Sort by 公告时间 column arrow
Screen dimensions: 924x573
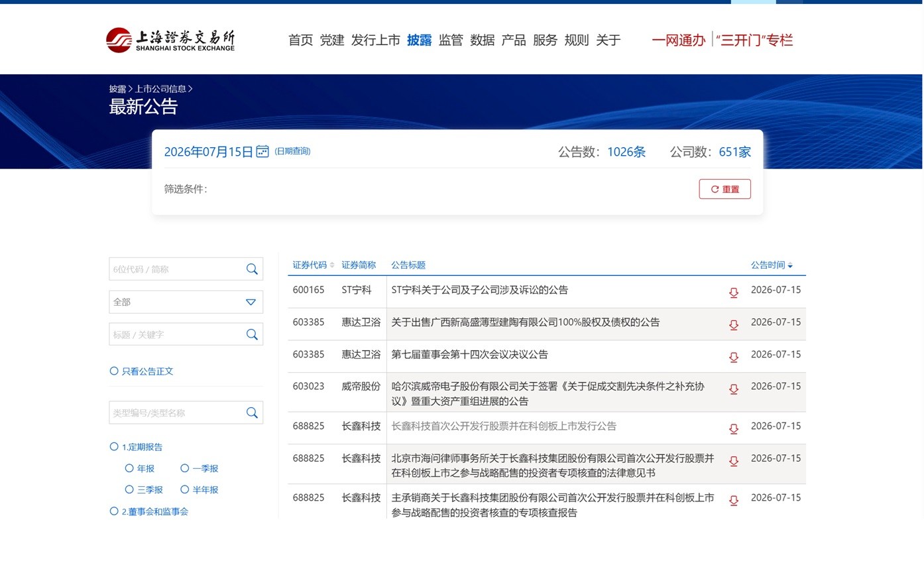pyautogui.click(x=790, y=266)
